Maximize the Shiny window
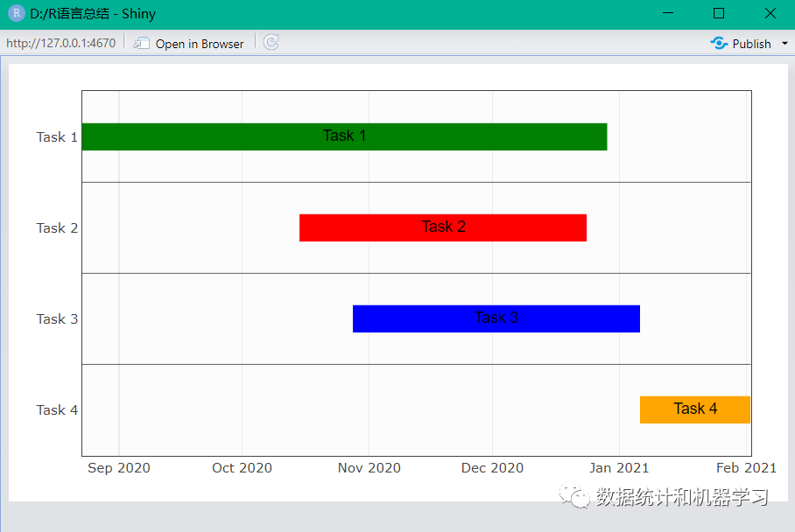The width and height of the screenshot is (795, 532). click(x=719, y=14)
